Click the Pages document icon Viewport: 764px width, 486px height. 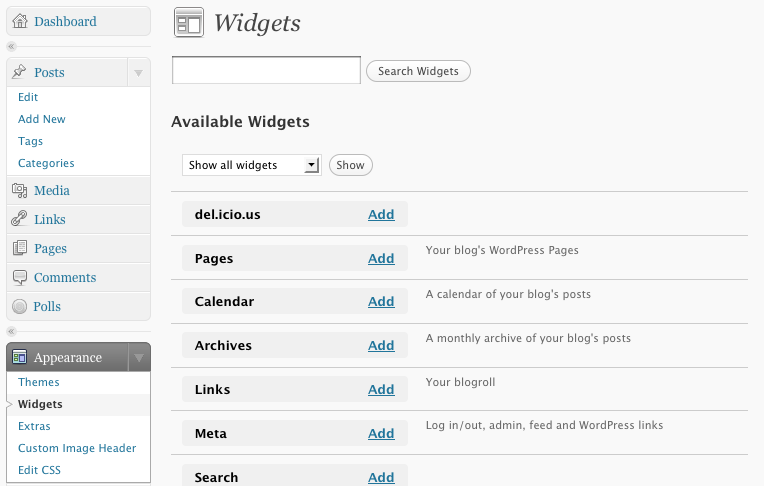click(19, 248)
